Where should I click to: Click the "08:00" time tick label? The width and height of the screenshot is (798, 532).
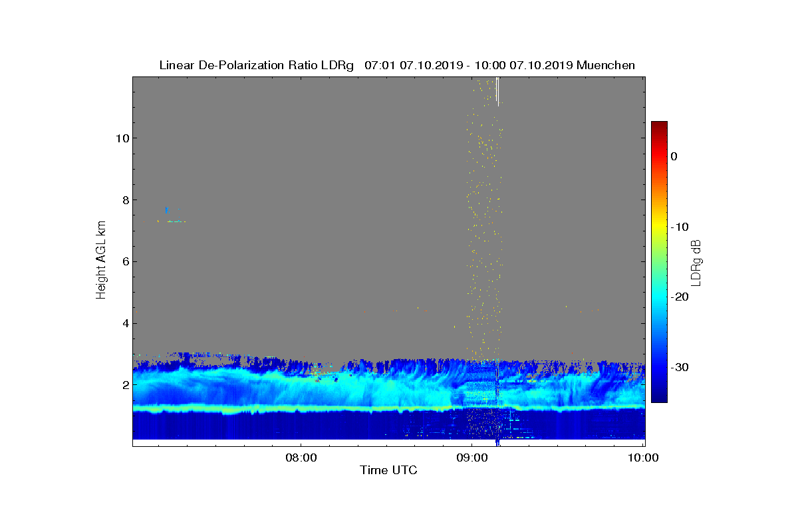coord(300,458)
